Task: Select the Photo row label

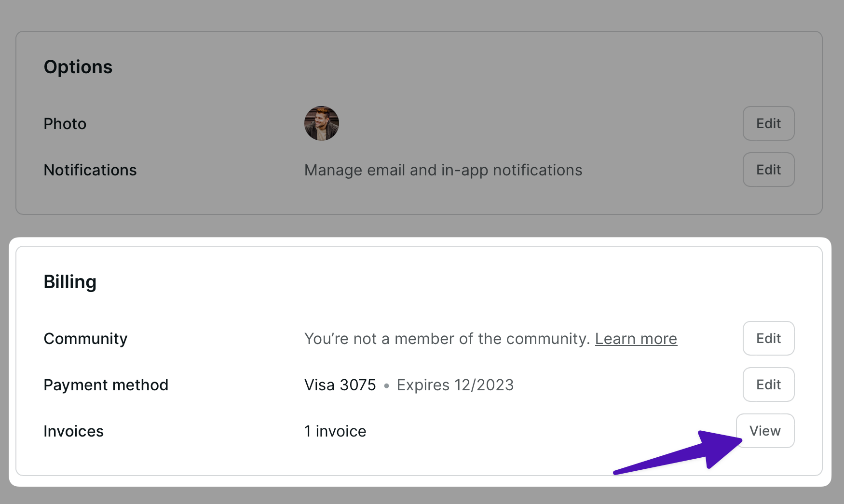Action: (65, 124)
